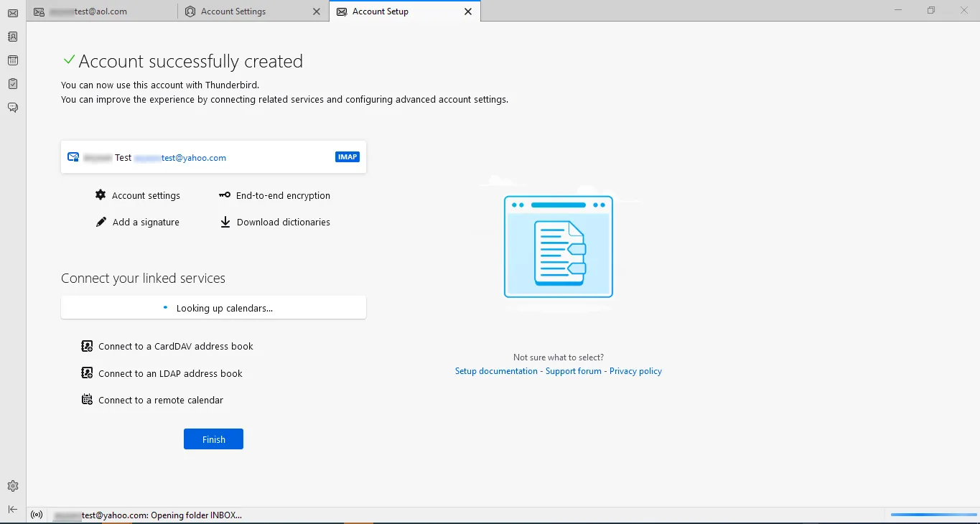
Task: Click Download dictionaries
Action: 283,223
